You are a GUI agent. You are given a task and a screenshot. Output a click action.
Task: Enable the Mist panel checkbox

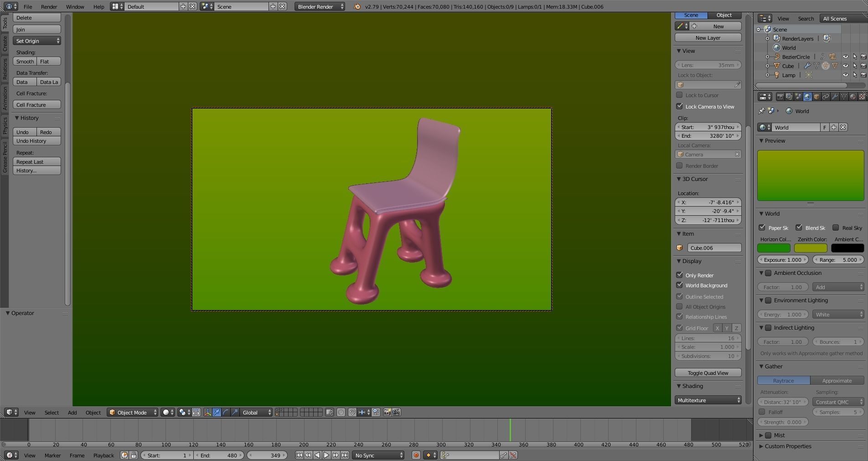tap(768, 435)
